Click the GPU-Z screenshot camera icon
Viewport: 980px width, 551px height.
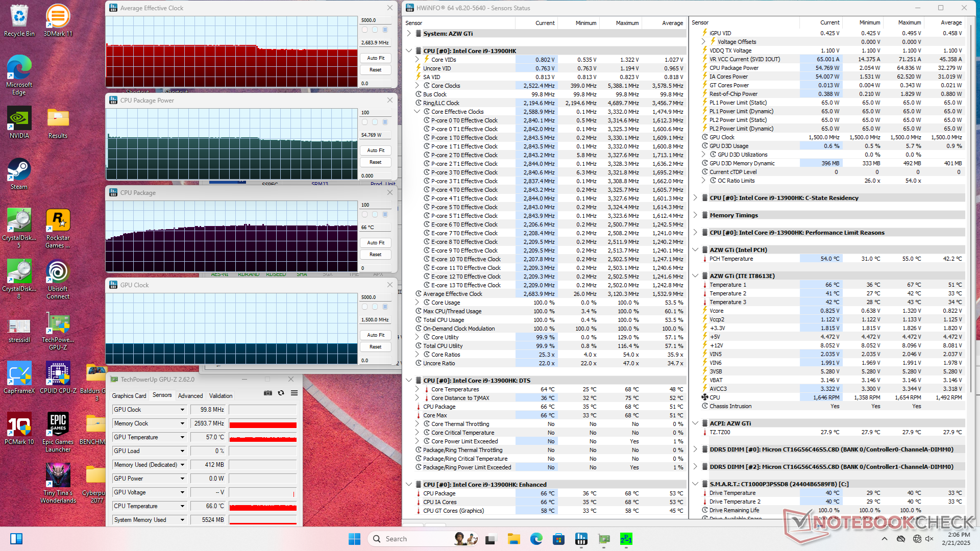[267, 393]
